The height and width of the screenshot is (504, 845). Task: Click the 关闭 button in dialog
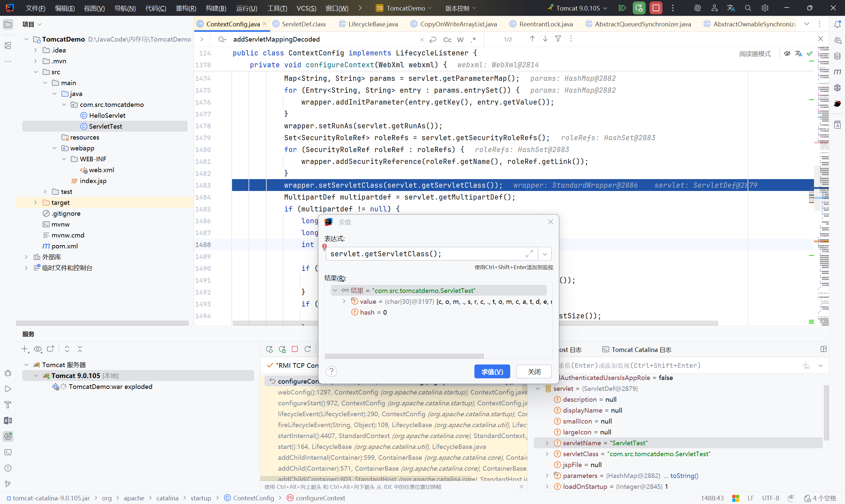(x=533, y=371)
